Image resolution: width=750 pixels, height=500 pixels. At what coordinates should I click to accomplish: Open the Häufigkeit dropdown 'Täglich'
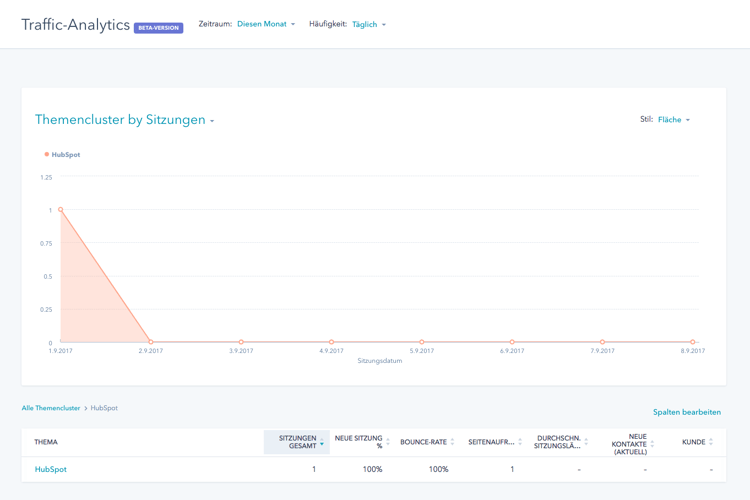[x=369, y=24]
